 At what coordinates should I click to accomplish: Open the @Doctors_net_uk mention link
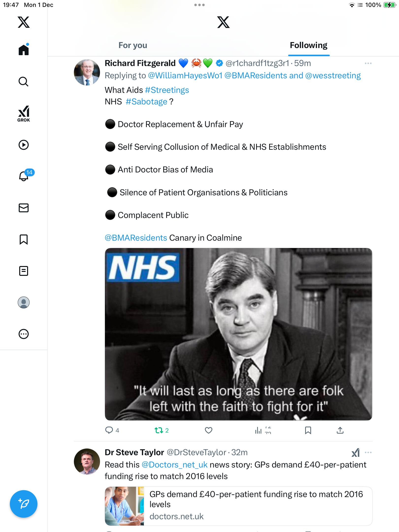175,465
